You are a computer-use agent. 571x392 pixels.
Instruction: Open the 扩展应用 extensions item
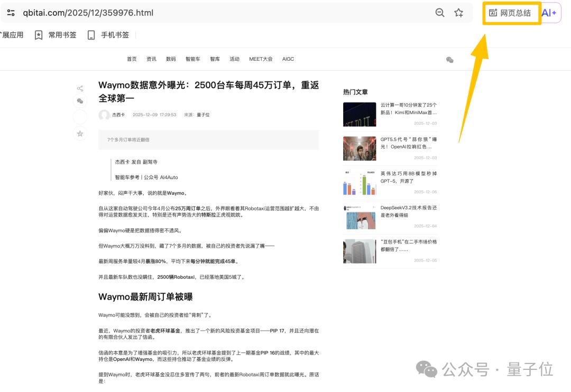coord(12,35)
